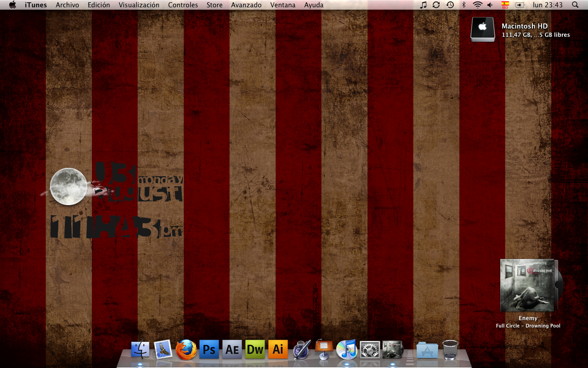Open the Controles menu
Screen dimensions: 588x368
(183, 5)
